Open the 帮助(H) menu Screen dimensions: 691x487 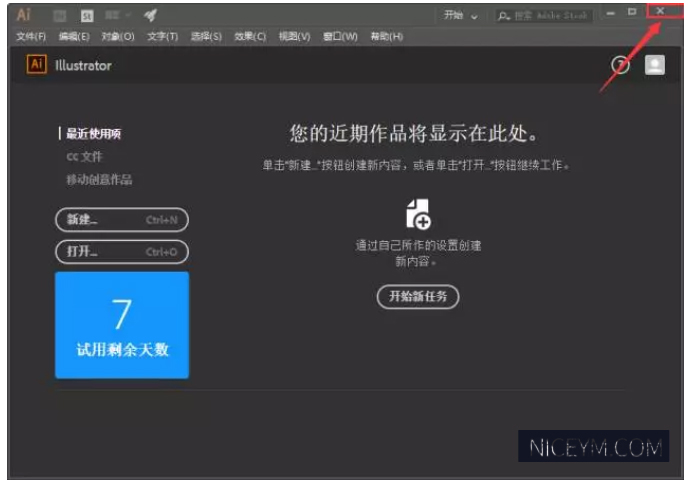386,37
